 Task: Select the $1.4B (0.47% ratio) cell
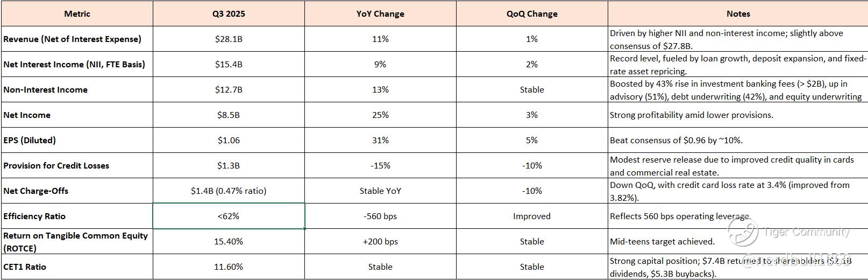229,191
